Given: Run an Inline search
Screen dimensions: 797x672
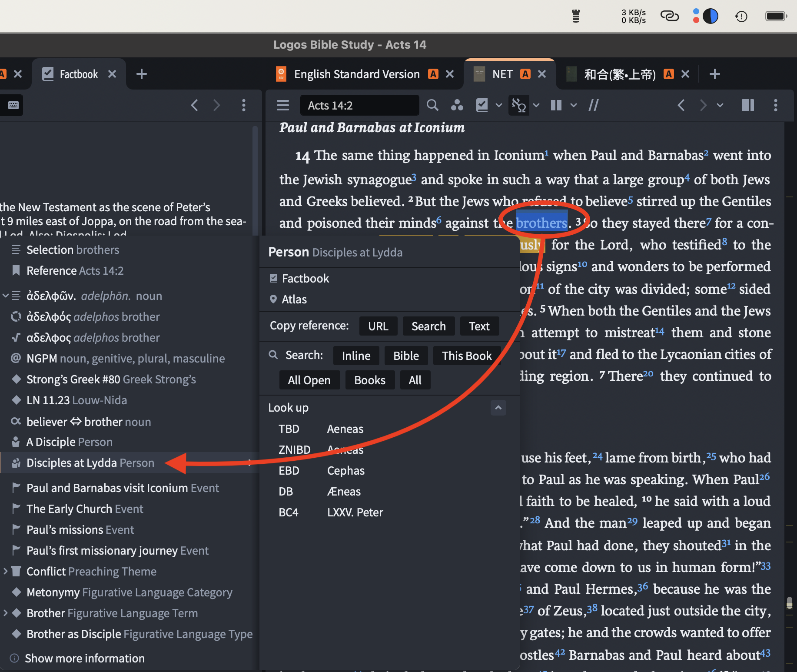Looking at the screenshot, I should coord(356,356).
